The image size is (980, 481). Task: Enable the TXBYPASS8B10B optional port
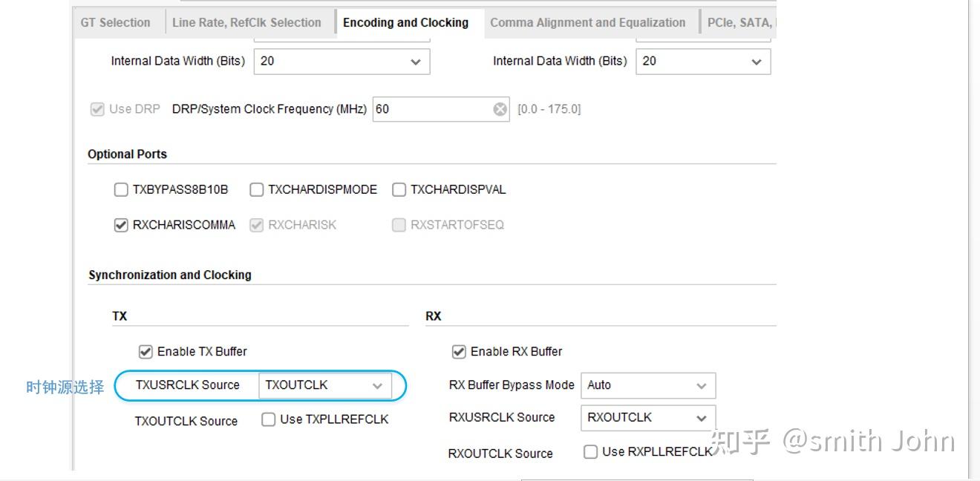(x=121, y=190)
